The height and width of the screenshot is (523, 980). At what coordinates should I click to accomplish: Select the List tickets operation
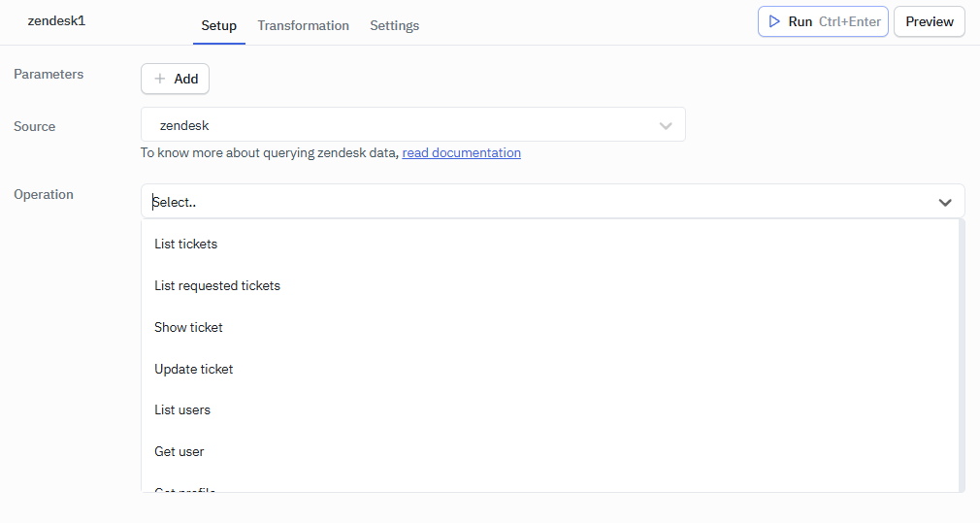click(185, 244)
